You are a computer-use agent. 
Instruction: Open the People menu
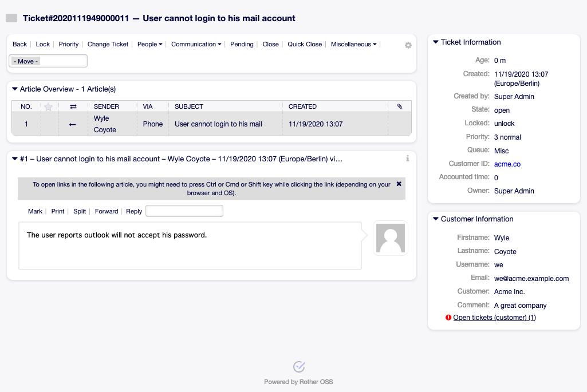point(149,44)
